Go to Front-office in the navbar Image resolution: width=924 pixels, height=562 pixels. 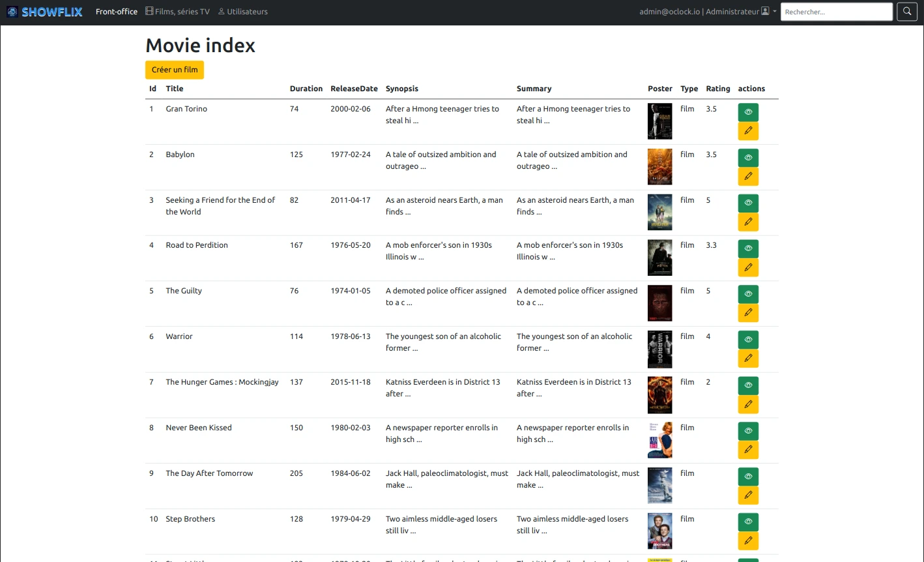(117, 12)
